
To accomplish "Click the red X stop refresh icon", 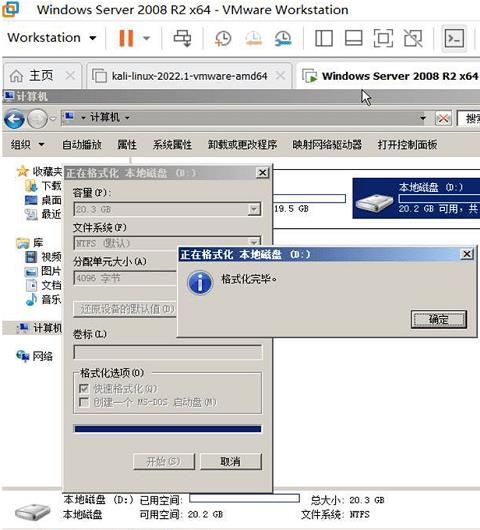I will tap(443, 119).
